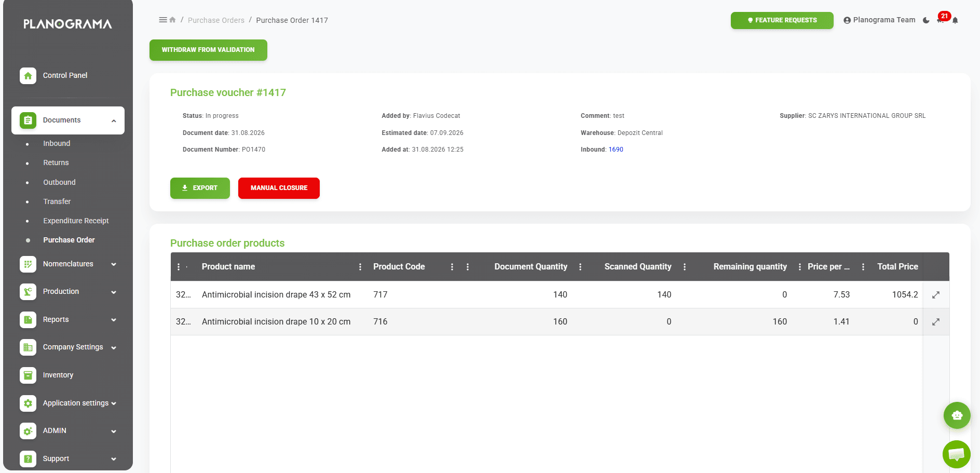Click the Application settings gear icon
980x473 pixels.
coord(28,403)
